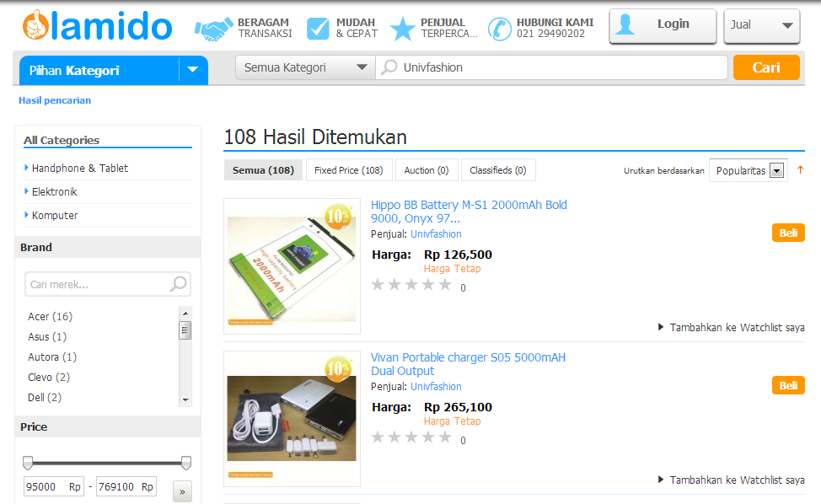Click the handshake Beragam Transaksi icon
821x504 pixels.
tap(213, 29)
